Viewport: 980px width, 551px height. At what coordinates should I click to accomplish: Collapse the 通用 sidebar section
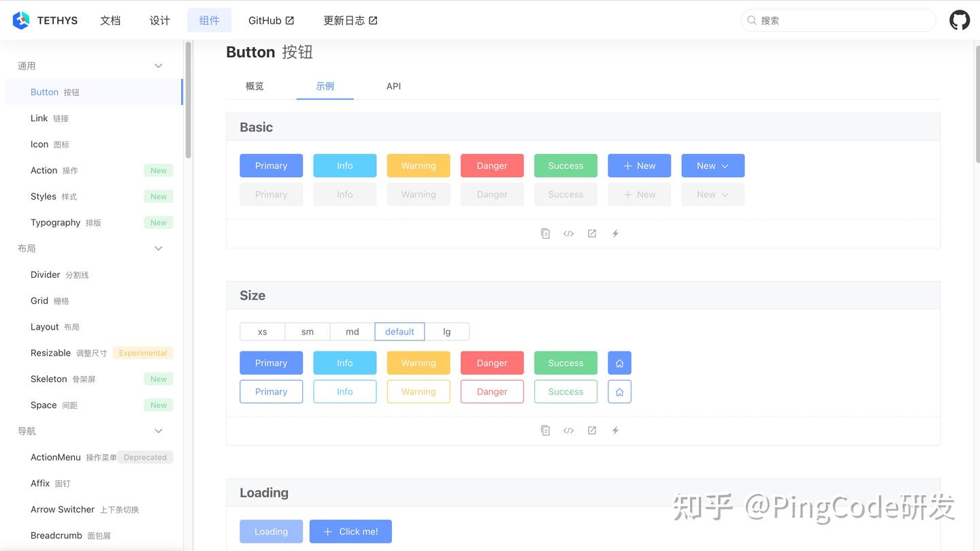pos(159,66)
